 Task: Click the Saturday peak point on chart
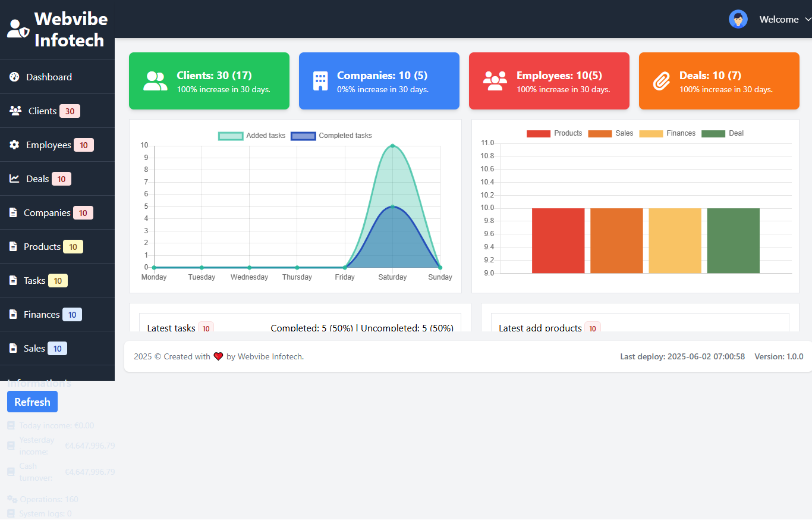tap(392, 146)
